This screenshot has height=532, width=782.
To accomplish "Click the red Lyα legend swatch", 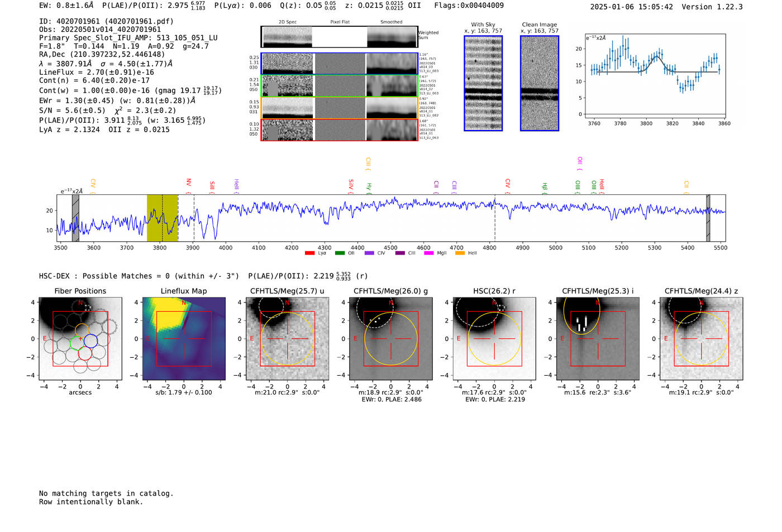I will (309, 253).
